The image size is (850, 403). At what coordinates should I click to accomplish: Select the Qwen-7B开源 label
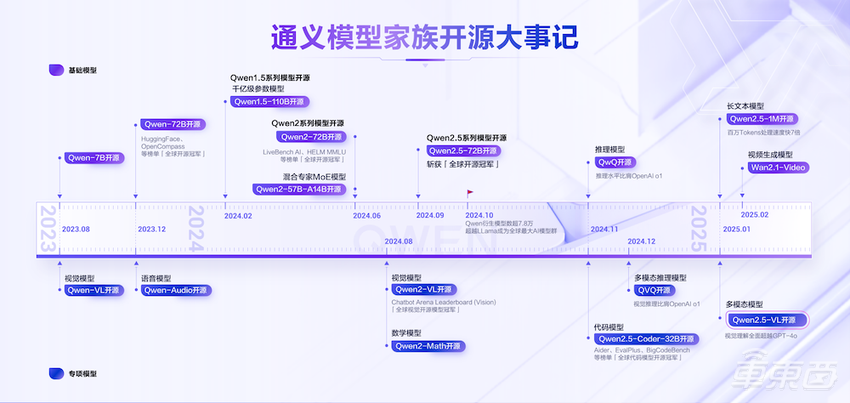coord(93,157)
